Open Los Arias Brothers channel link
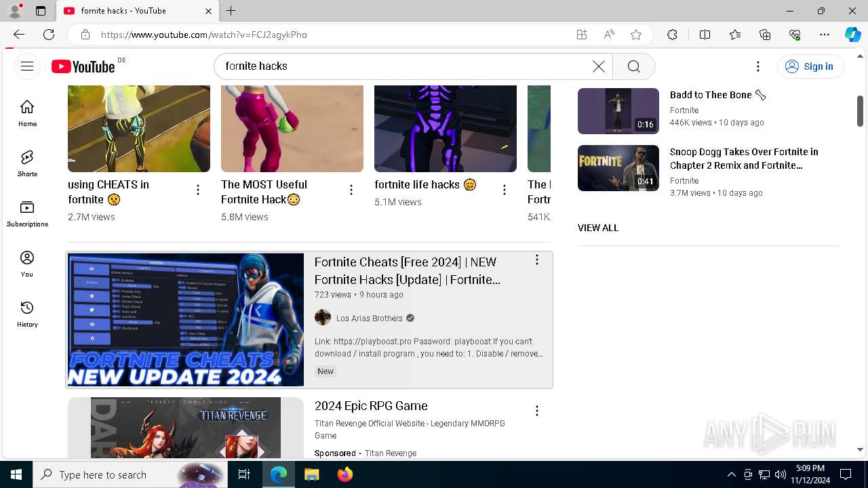 tap(370, 318)
